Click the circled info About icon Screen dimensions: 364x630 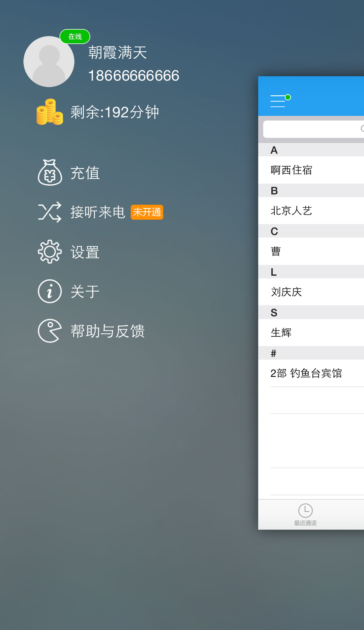point(50,291)
